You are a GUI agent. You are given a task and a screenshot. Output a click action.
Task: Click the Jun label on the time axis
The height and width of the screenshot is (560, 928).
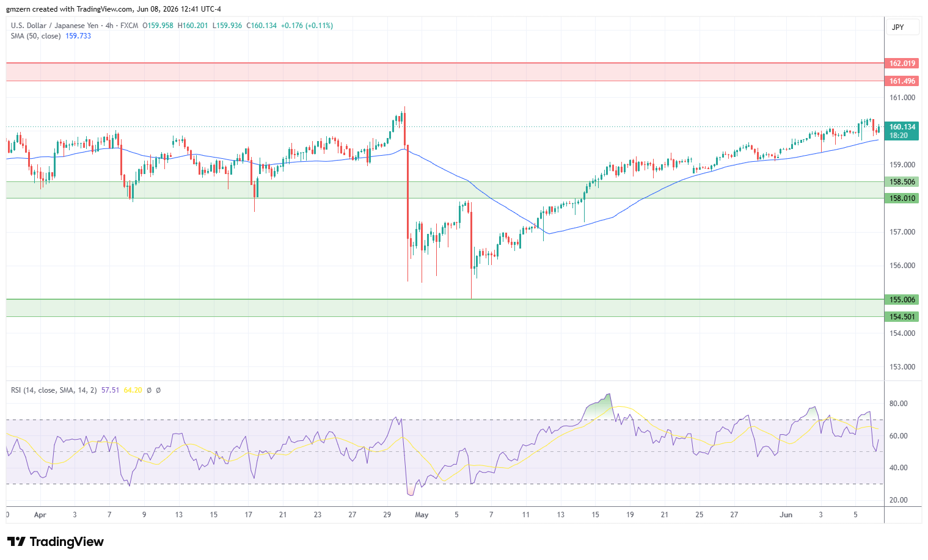(x=786, y=515)
